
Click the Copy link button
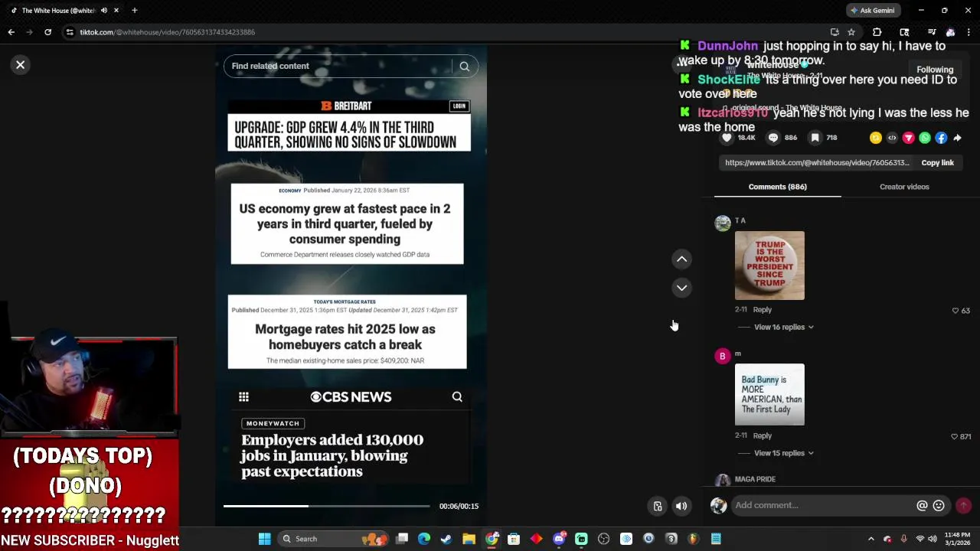937,163
